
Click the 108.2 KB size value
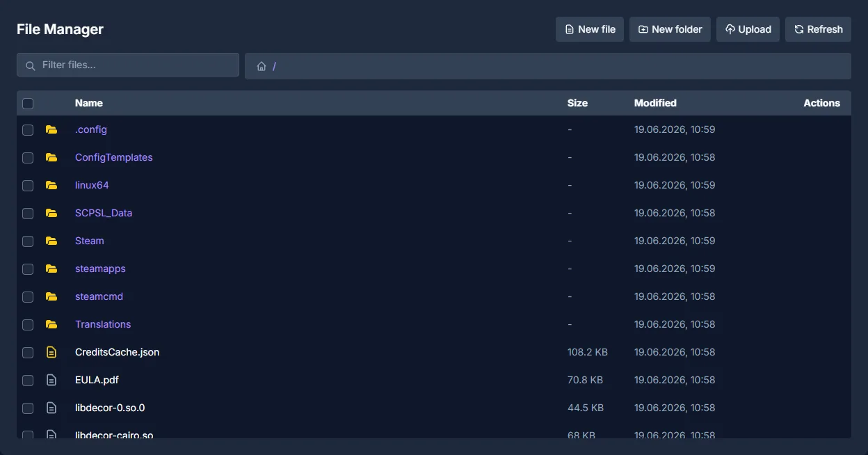click(x=588, y=352)
